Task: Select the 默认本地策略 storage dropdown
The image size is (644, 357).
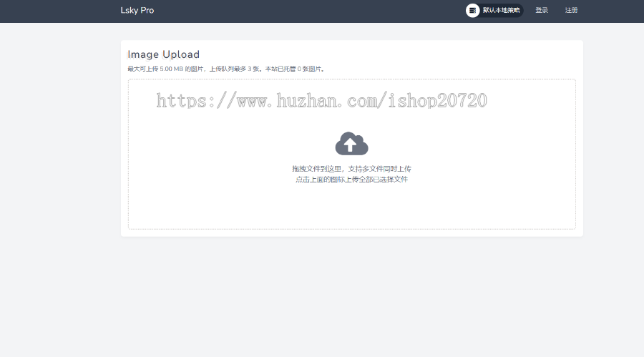Action: click(x=494, y=10)
